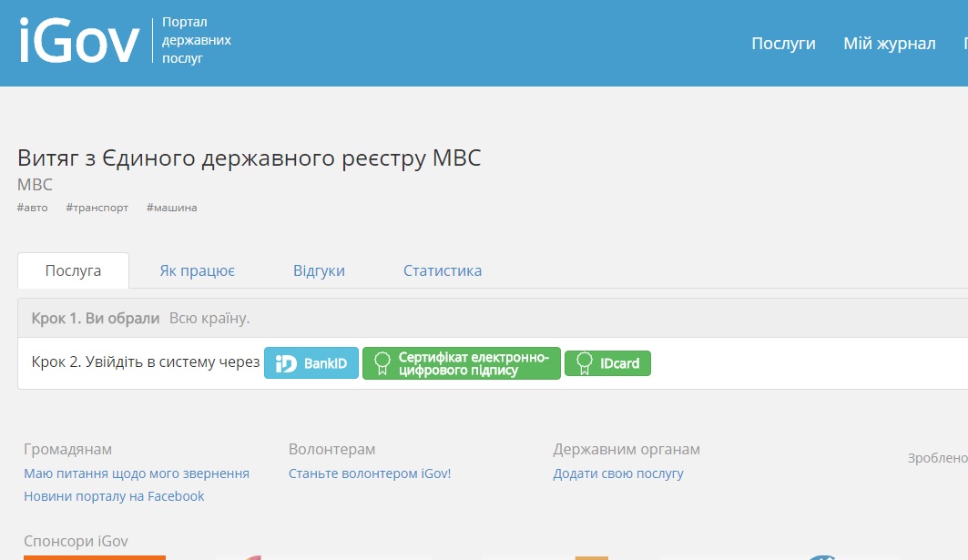Choose the electronic digital signature certificate login
The height and width of the screenshot is (560, 968).
[x=462, y=363]
